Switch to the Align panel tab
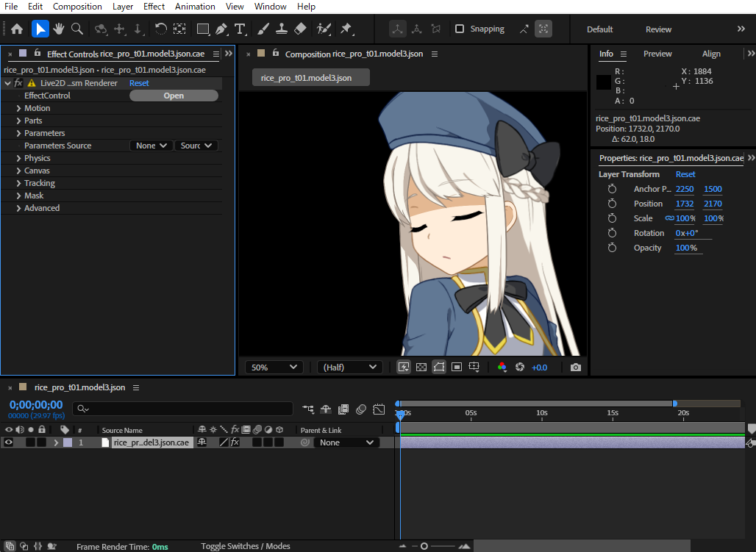Viewport: 756px width, 552px height. (x=711, y=54)
